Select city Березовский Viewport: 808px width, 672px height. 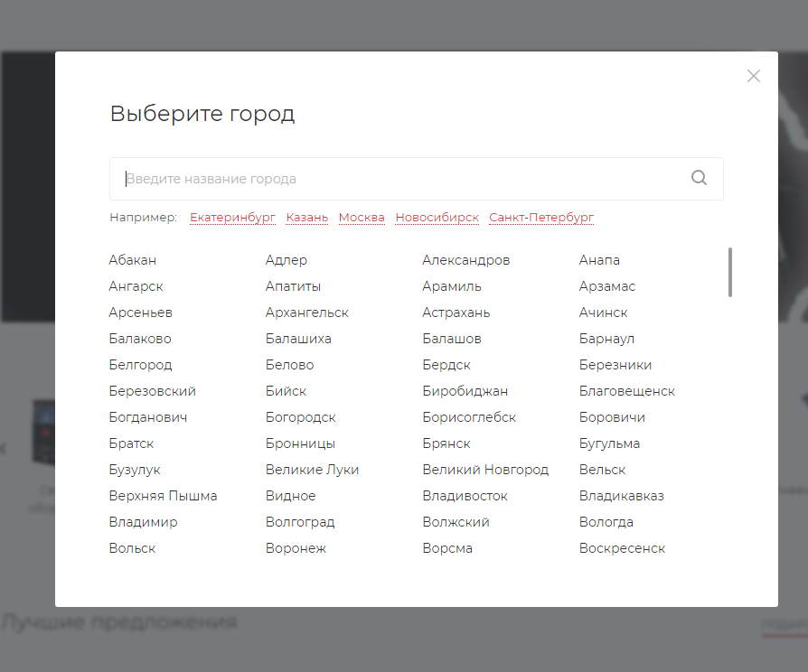coord(153,391)
